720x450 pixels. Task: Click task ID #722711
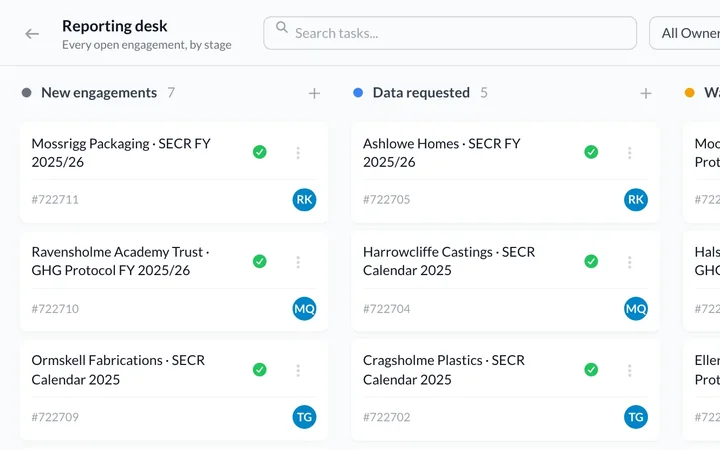[55, 200]
